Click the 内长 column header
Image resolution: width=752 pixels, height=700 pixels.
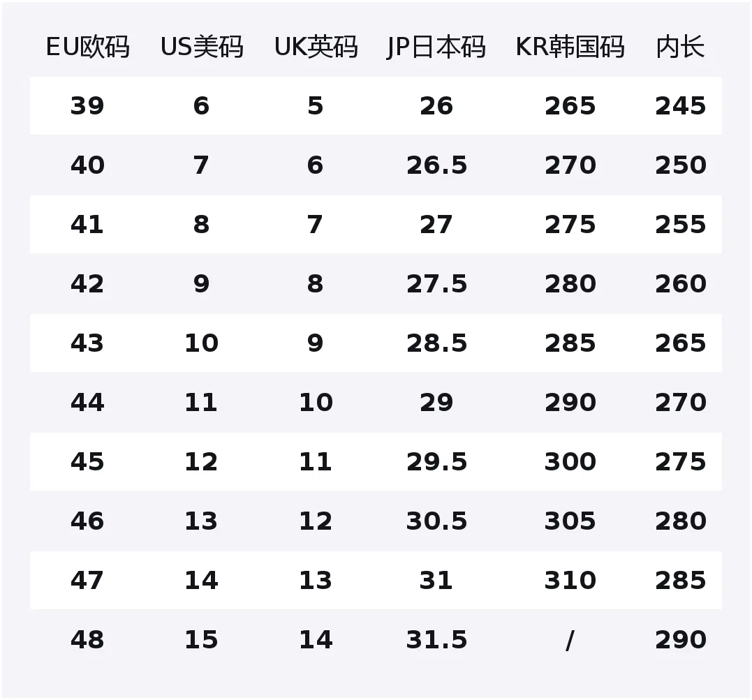[680, 47]
